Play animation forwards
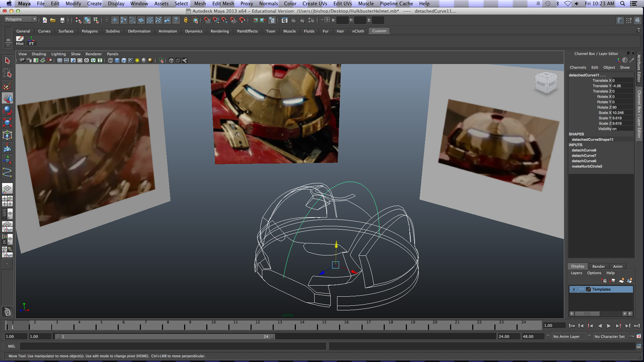Viewport: 644px width, 362px height. click(x=609, y=326)
